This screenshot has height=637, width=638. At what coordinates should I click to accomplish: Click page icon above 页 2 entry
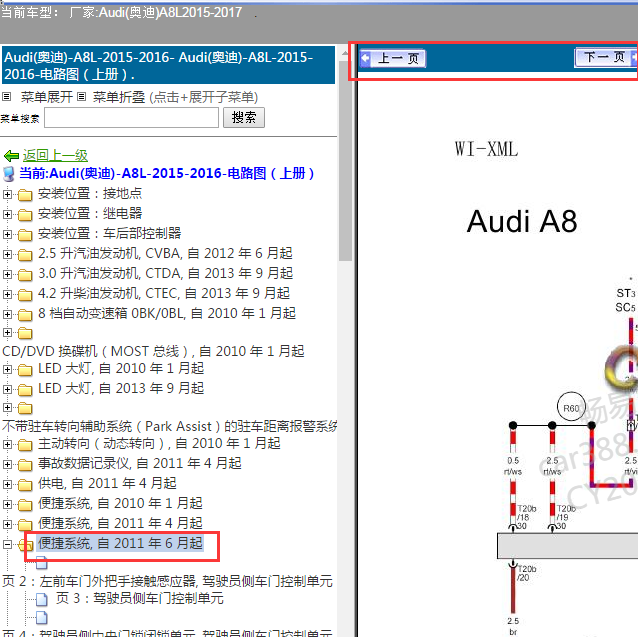pos(42,563)
